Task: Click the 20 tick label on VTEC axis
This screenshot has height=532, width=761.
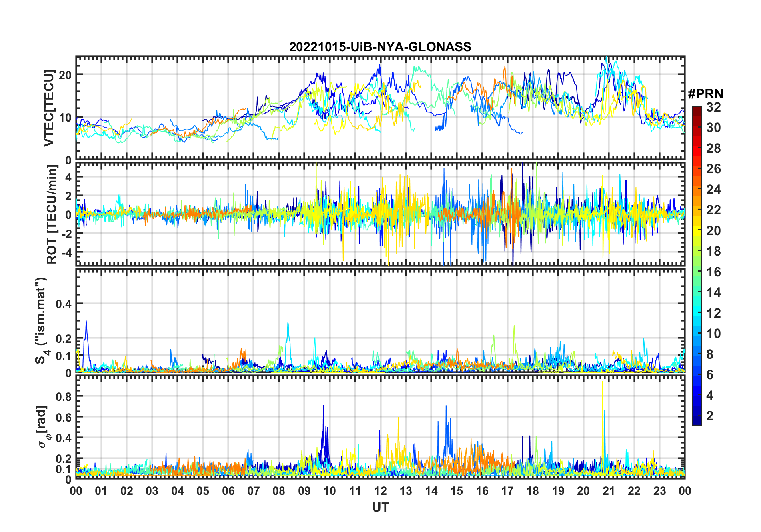Action: pos(65,75)
